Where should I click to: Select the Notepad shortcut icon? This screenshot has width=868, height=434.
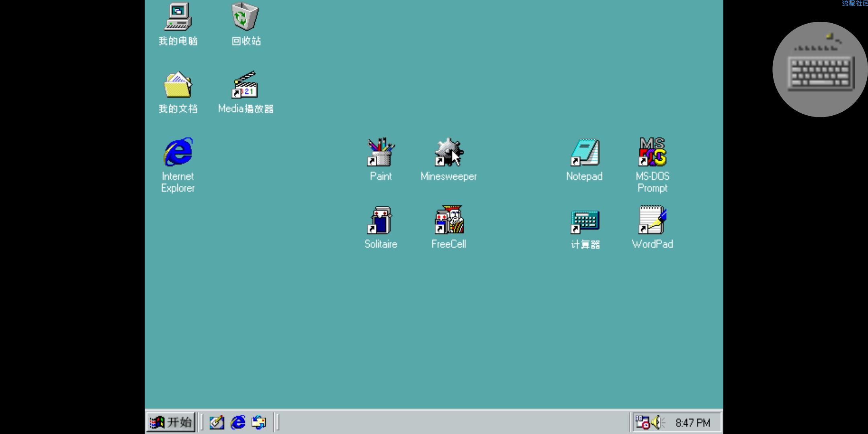pos(585,152)
